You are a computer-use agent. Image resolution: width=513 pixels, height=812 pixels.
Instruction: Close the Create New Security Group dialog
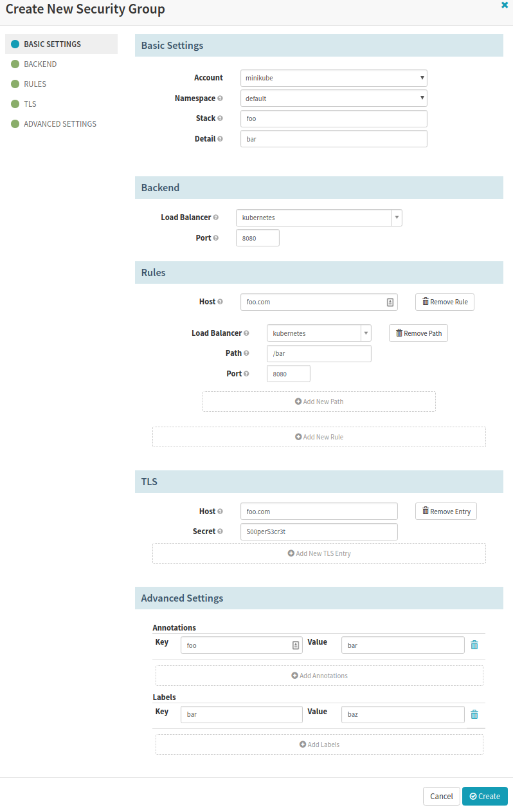point(505,5)
